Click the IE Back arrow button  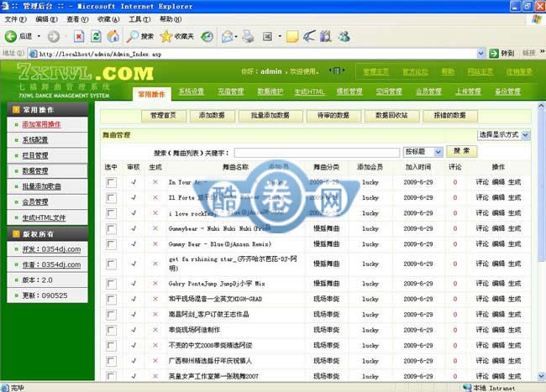12,36
